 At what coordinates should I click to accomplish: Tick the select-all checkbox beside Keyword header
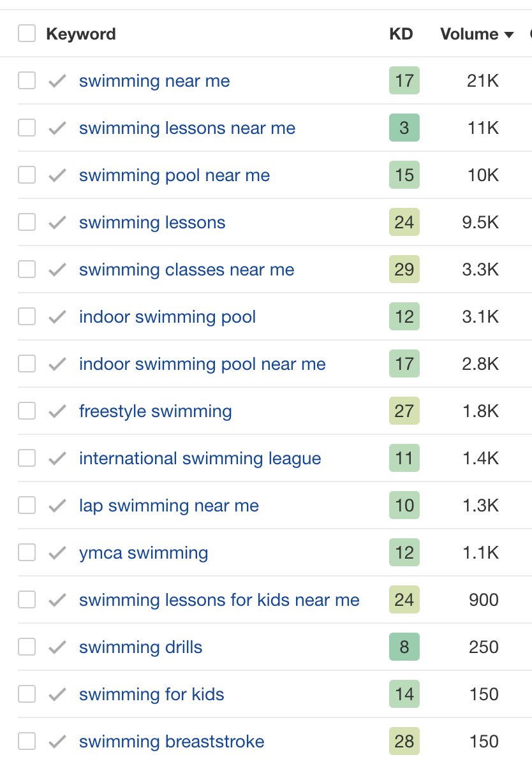(x=27, y=34)
